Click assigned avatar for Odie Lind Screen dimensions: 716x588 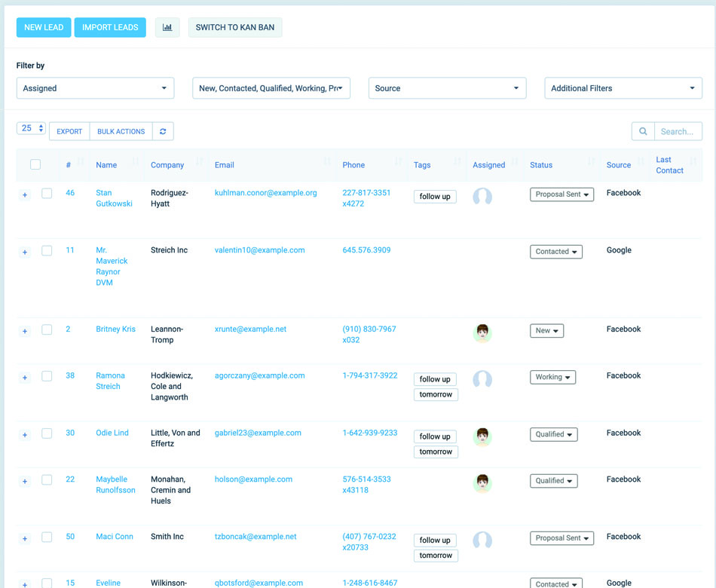click(x=482, y=436)
